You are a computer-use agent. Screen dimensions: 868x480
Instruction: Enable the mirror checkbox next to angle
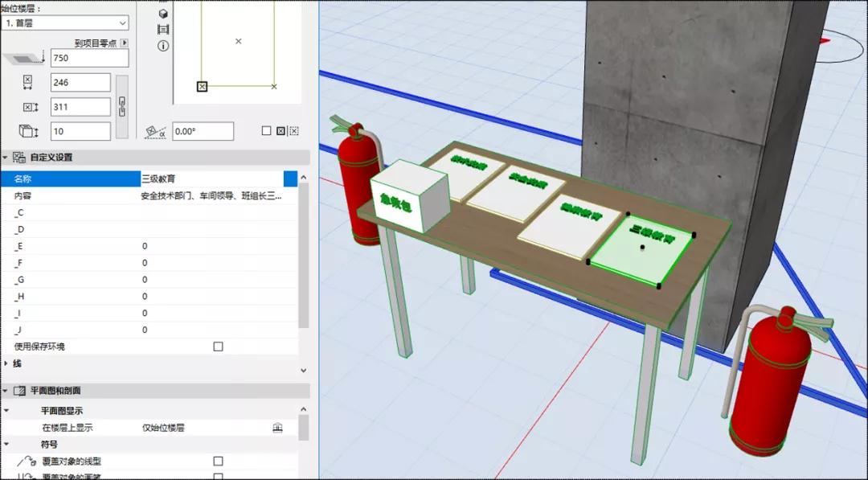tap(266, 131)
